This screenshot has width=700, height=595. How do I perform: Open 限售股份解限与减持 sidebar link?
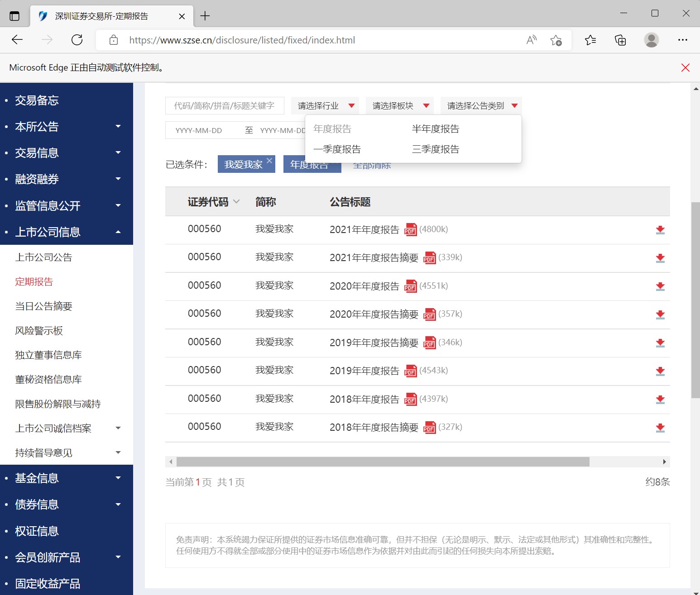[58, 404]
